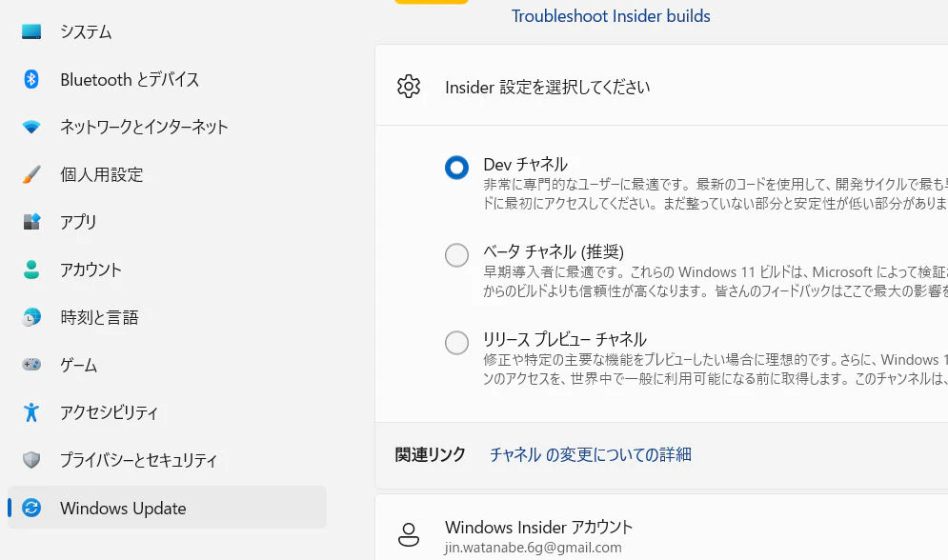Click the Insider settings gear icon
Viewport: 948px width, 560px height.
click(409, 87)
